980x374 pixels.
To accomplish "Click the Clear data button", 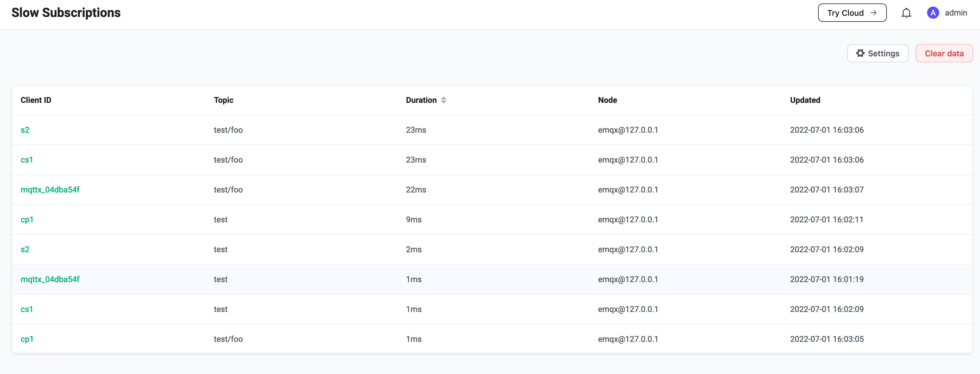I will 944,53.
